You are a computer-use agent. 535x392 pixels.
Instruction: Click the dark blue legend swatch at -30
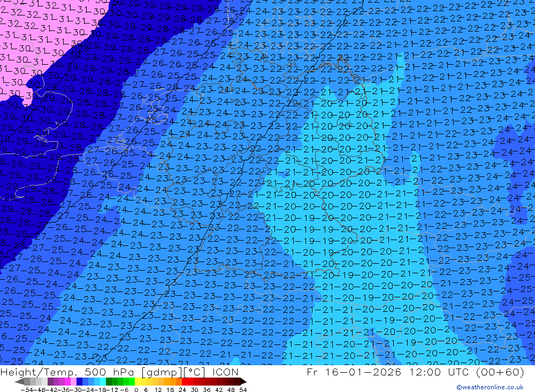79,381
